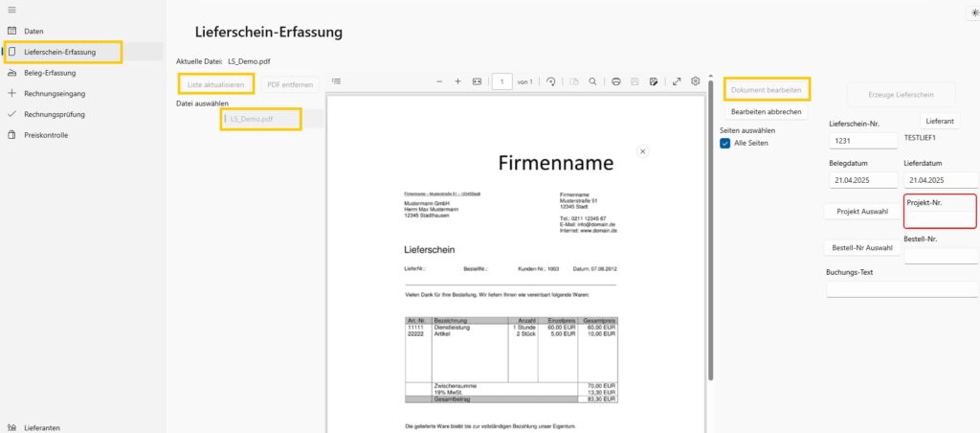Viewport: 980px width, 433px height.
Task: Click the Projekt-Nr. input field
Action: tap(941, 219)
